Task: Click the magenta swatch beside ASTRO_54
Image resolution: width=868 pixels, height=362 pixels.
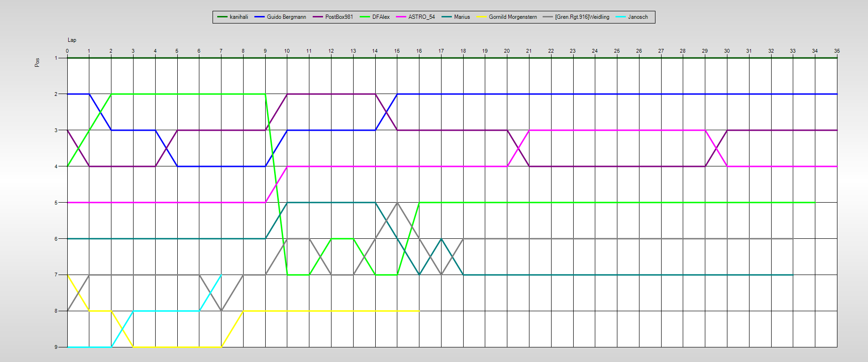Action: pos(401,17)
